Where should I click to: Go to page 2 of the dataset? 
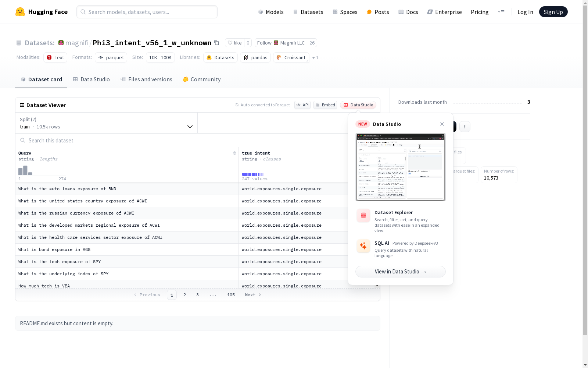[184, 295]
